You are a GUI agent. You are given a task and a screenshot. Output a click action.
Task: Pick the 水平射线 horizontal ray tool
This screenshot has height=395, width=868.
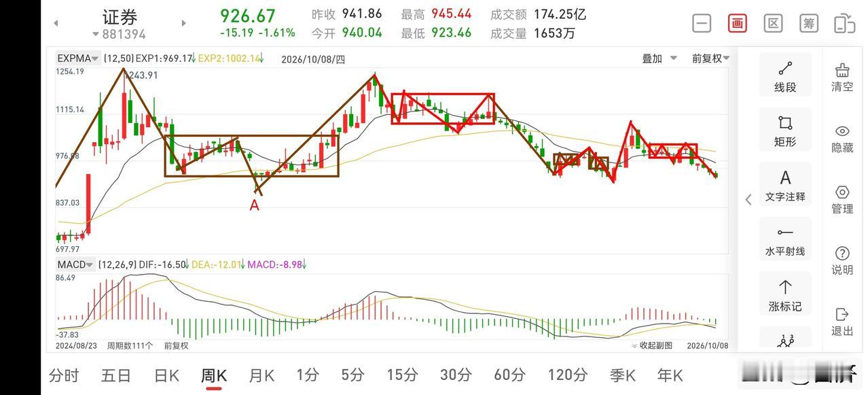[x=785, y=239]
